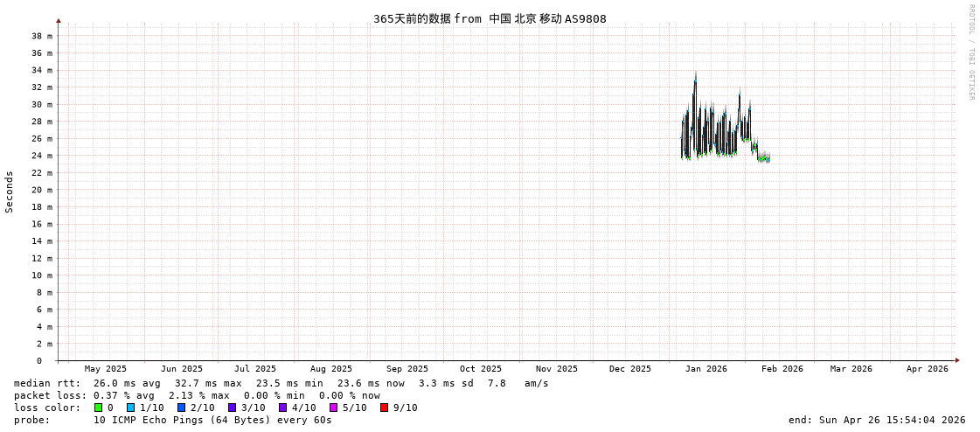Select the May 2025 x-axis label
This screenshot has height=432, width=980.
[105, 369]
